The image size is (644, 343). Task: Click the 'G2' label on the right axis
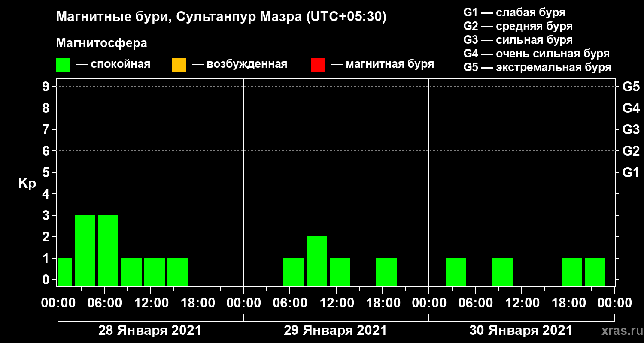631,151
